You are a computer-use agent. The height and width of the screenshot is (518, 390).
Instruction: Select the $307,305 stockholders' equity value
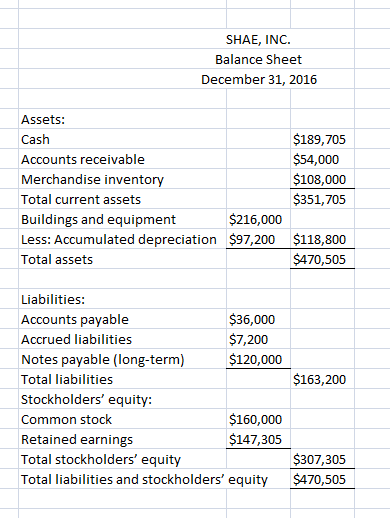click(x=319, y=459)
